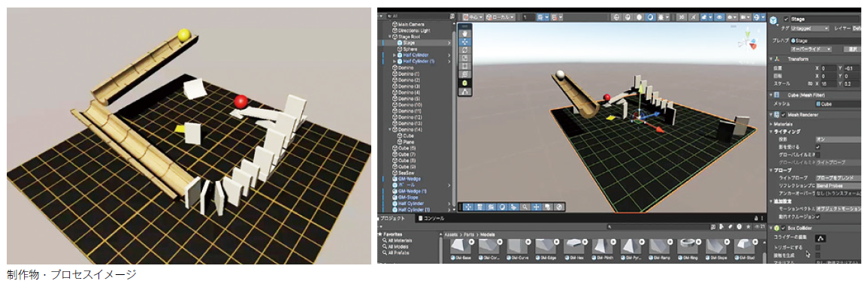
Task: Click Edit Collider button in Box Collider
Action: coord(821,237)
